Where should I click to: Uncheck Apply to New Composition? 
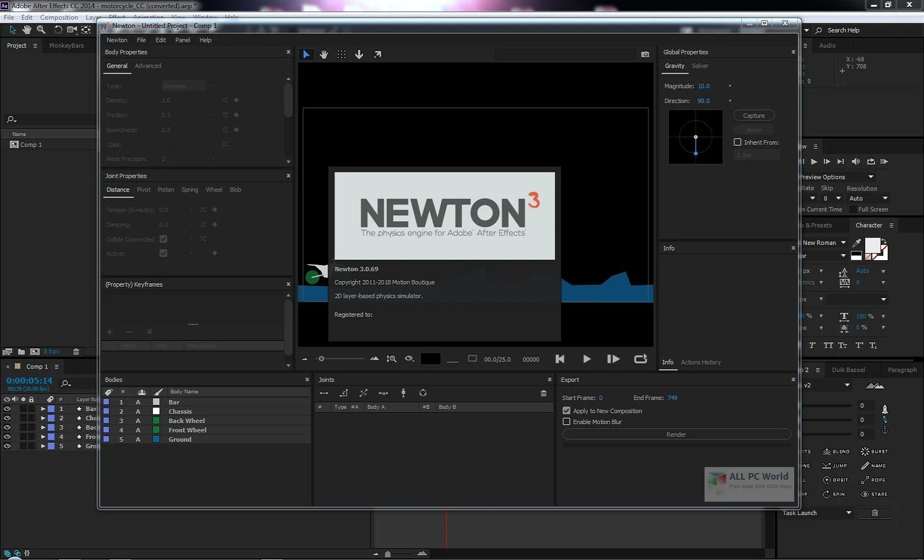tap(566, 410)
